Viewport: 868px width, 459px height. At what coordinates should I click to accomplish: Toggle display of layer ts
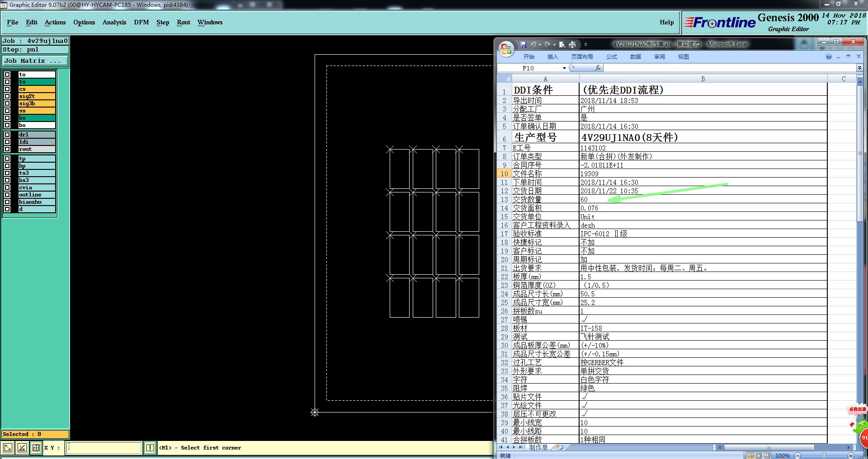(7, 82)
